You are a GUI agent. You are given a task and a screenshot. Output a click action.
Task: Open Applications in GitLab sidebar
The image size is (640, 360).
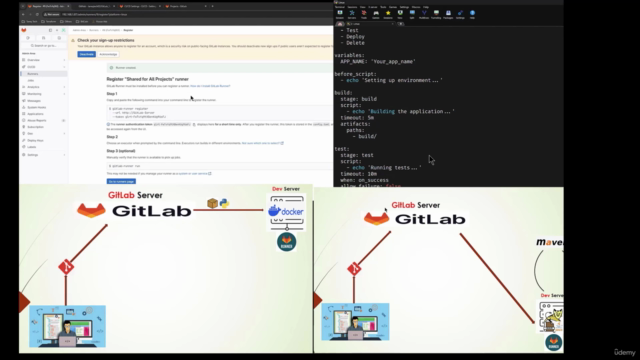(x=44, y=114)
